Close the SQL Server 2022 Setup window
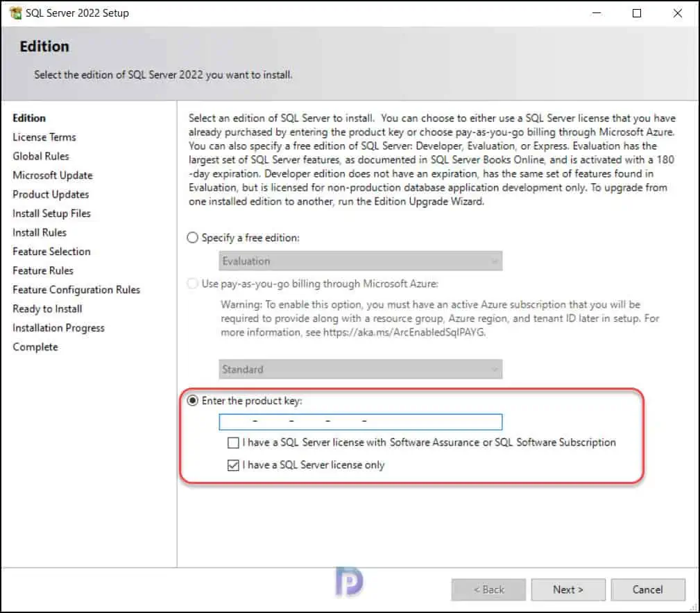Viewport: 700px width, 613px height. click(678, 13)
